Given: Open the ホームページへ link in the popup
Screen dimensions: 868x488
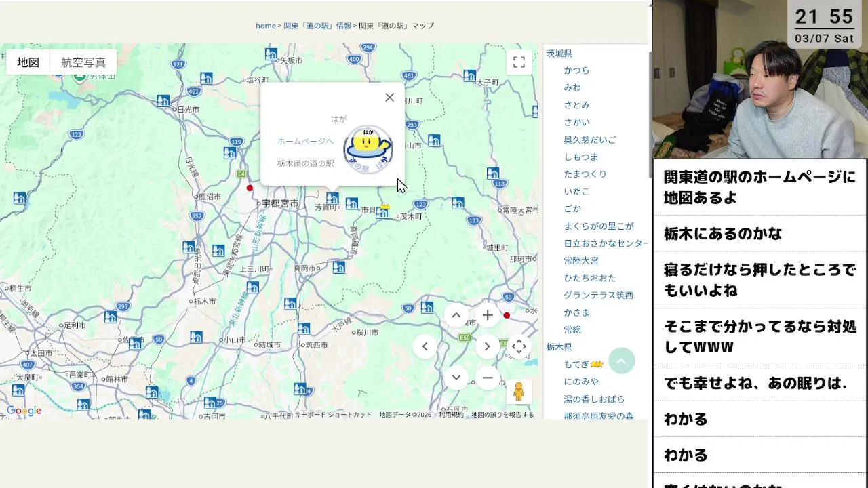Looking at the screenshot, I should tap(305, 141).
